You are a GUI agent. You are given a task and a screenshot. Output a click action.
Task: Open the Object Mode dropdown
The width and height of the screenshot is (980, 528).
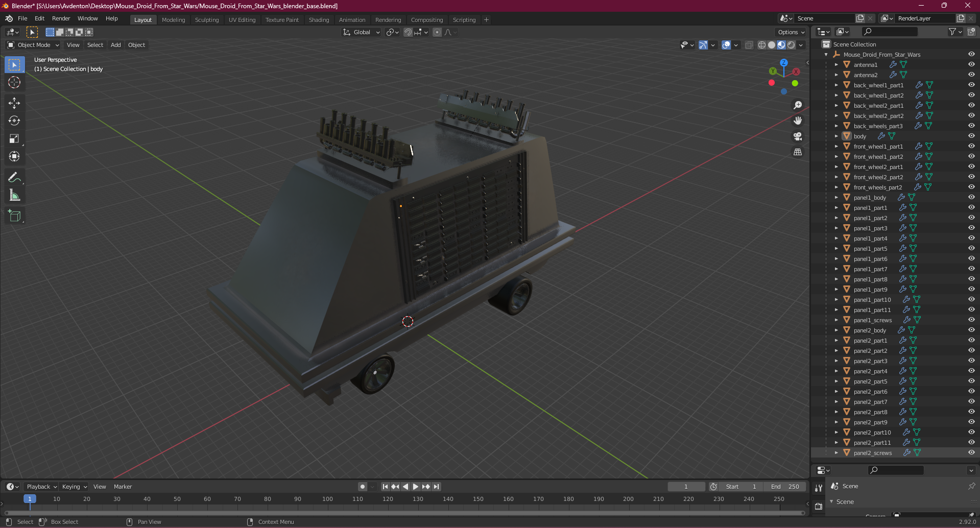pos(33,45)
